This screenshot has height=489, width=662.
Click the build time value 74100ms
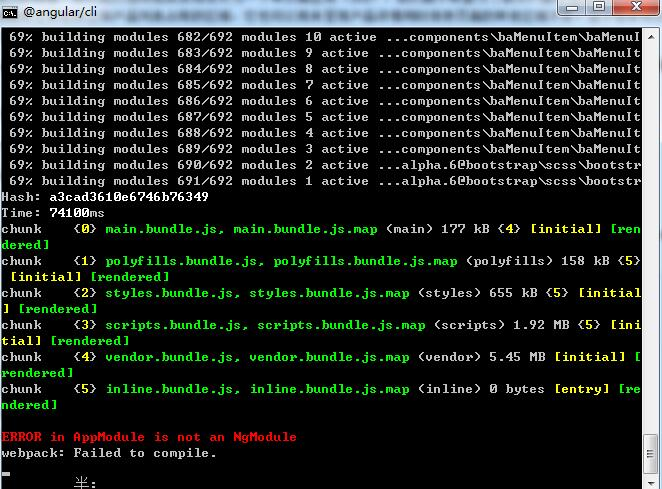point(77,213)
